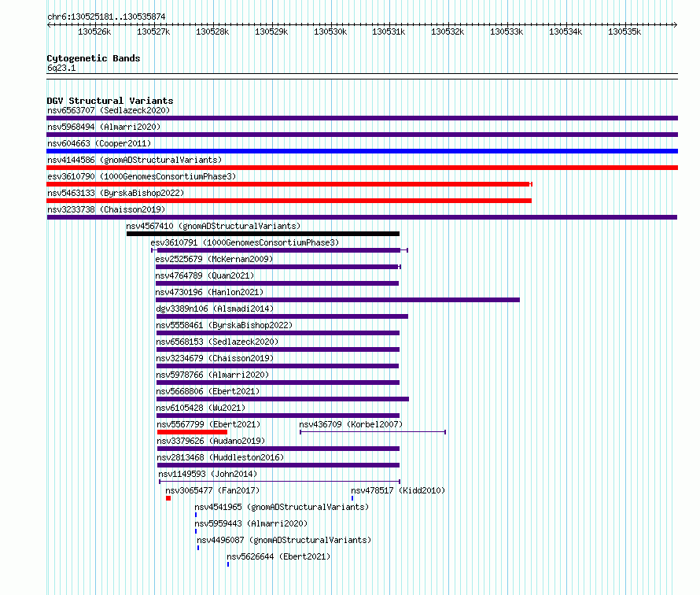Click the blue nsv5626644 Ebert2021 marker

[x=228, y=564]
